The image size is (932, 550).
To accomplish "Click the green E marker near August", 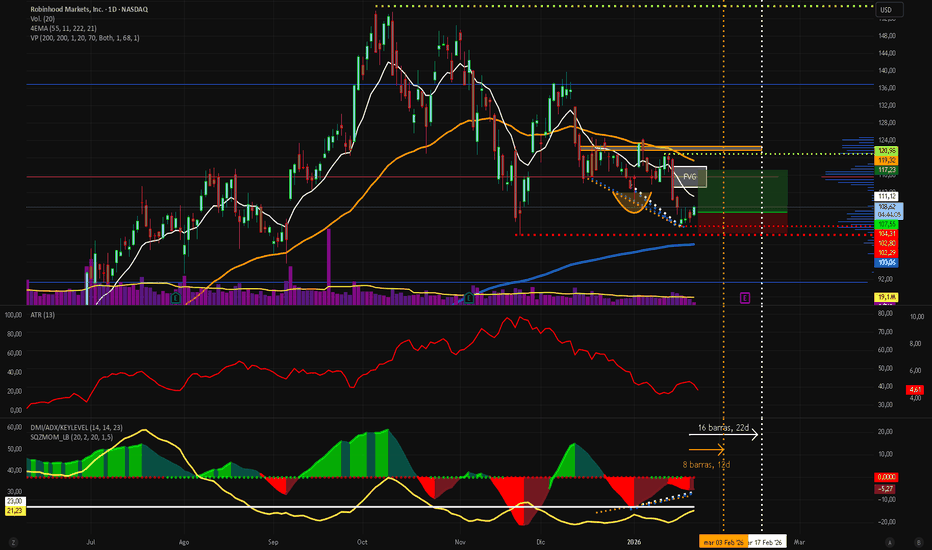I will click(176, 297).
